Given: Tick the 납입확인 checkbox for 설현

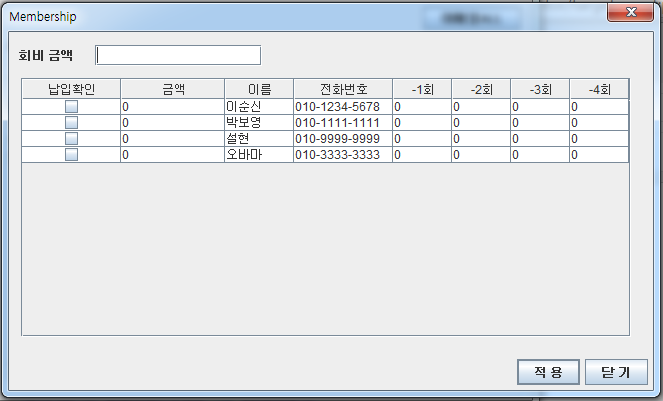Looking at the screenshot, I should (x=71, y=139).
